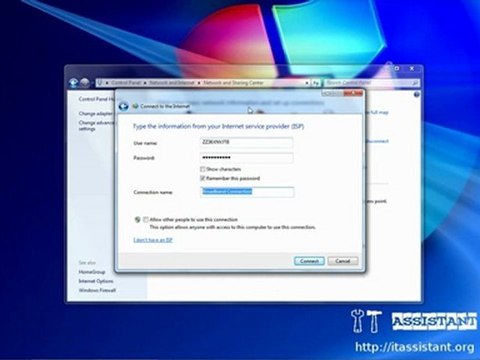
Task: Select Network and Sharing Center in the breadcrumb
Action: (233, 83)
